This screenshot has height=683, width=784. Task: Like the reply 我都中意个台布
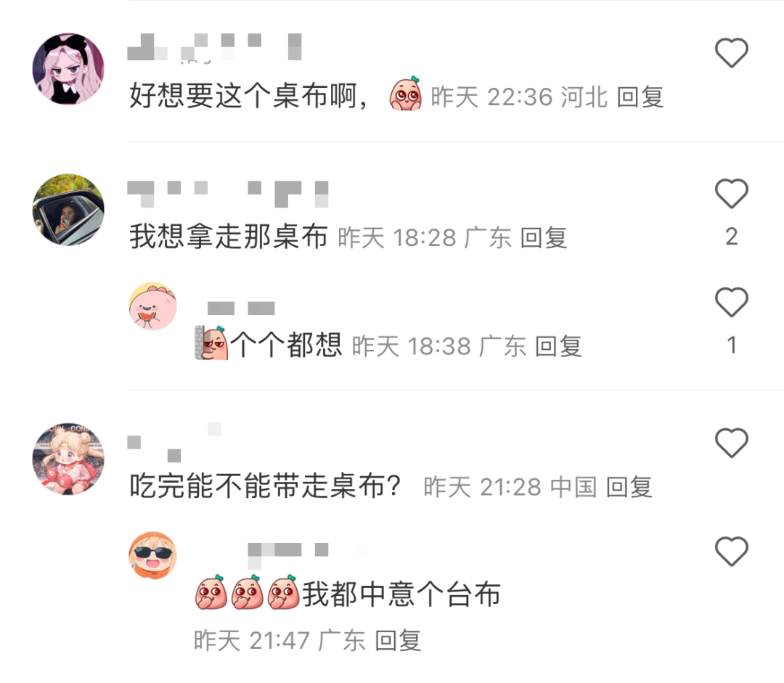tap(732, 552)
